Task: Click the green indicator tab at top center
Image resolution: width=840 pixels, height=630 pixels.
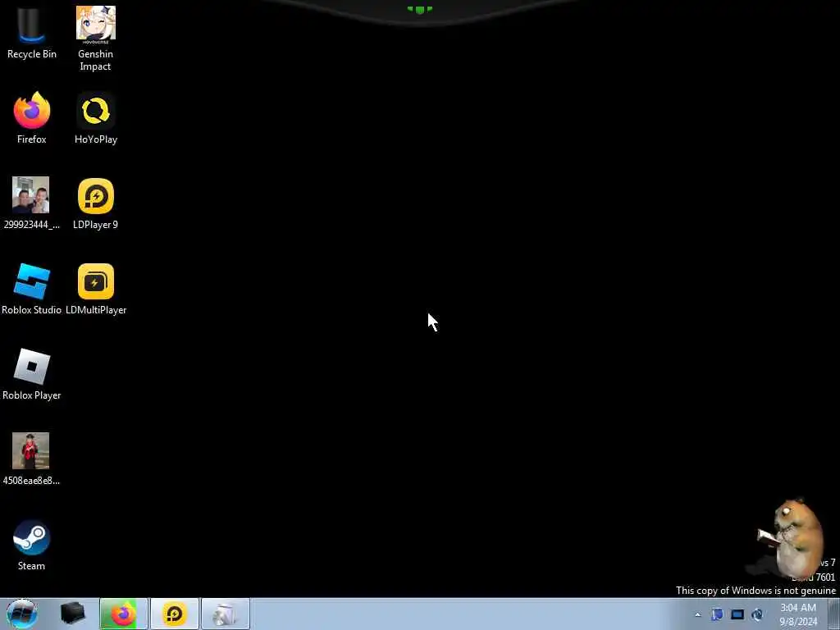Action: (x=420, y=10)
